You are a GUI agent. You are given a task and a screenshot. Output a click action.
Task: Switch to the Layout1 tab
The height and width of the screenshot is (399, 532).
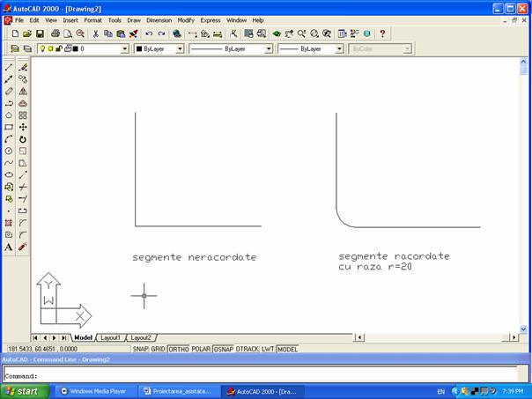tap(110, 337)
